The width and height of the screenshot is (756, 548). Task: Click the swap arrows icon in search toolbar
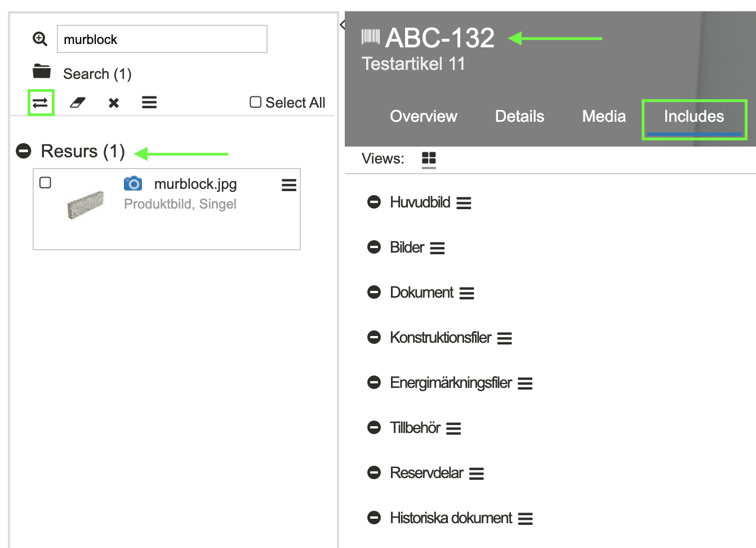coord(41,103)
